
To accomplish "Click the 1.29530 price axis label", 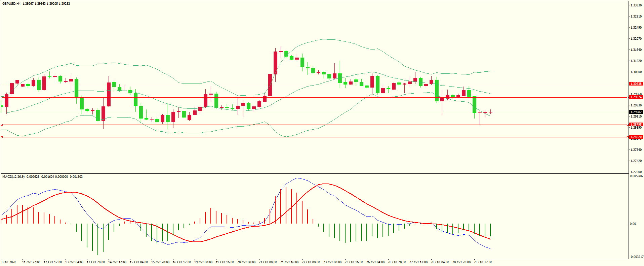I will [636, 105].
